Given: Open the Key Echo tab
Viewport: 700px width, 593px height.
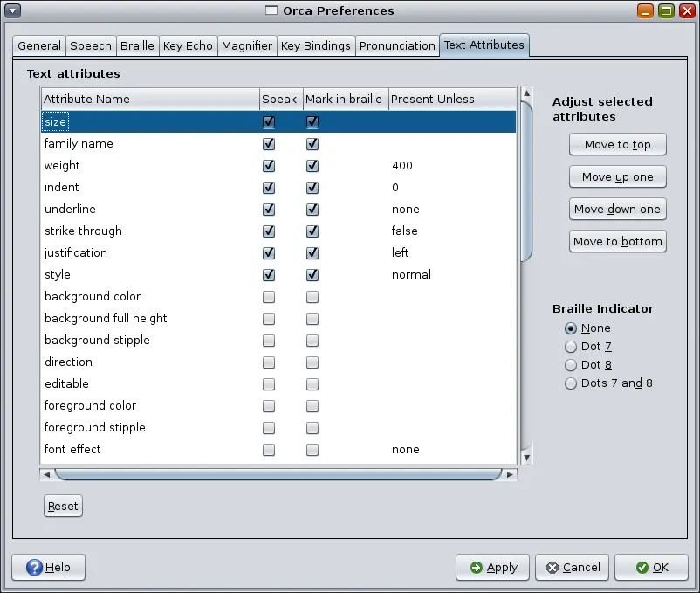Looking at the screenshot, I should (188, 46).
